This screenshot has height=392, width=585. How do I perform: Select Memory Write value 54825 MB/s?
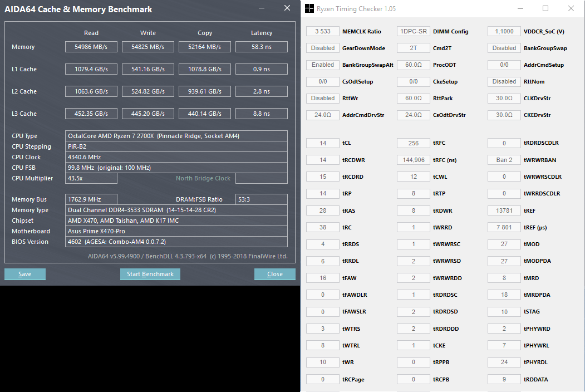[x=148, y=47]
